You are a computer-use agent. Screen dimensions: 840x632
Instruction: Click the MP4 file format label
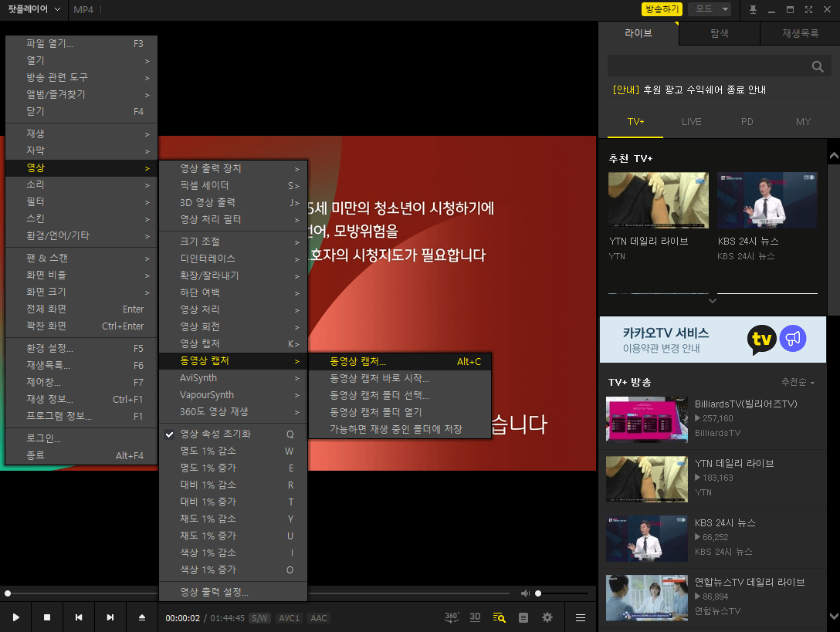click(83, 9)
